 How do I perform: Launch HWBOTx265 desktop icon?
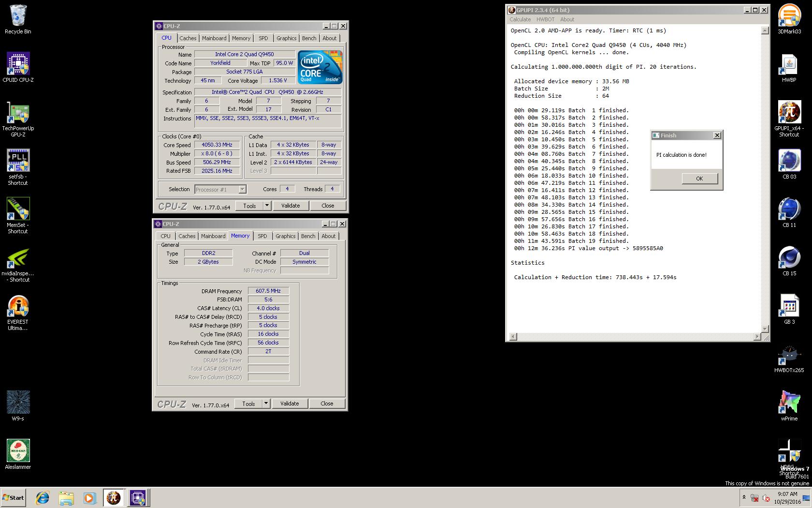[x=789, y=358]
